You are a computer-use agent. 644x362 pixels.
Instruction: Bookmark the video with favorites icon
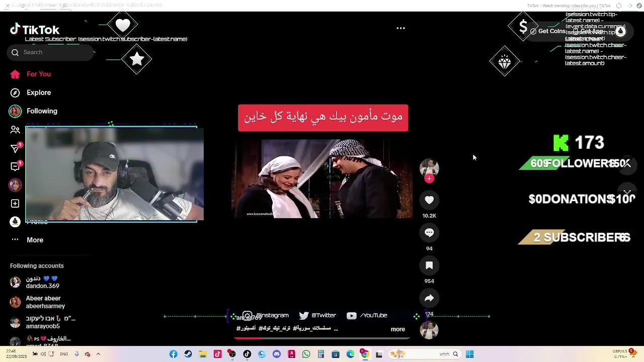429,265
